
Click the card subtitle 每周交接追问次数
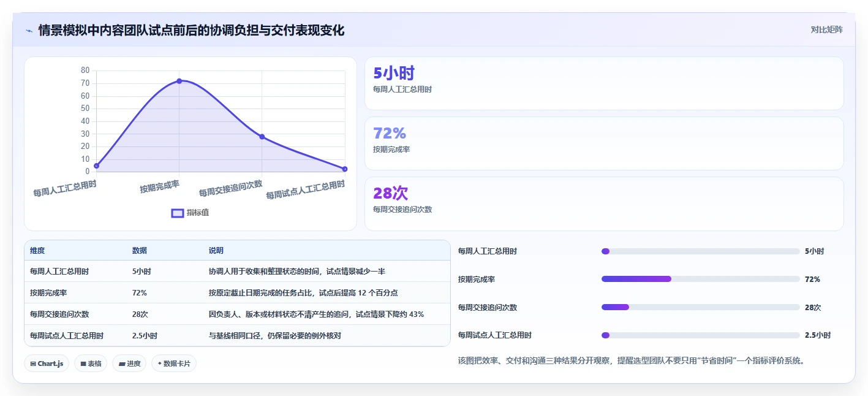click(402, 210)
